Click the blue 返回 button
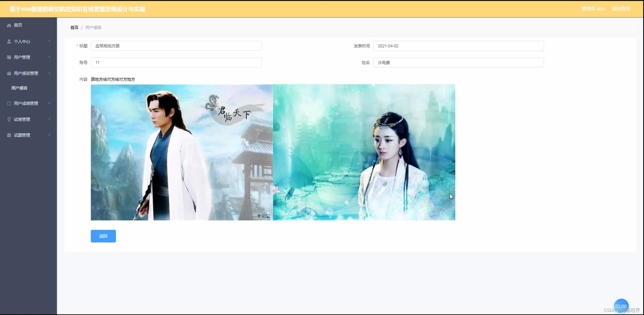 tap(103, 236)
